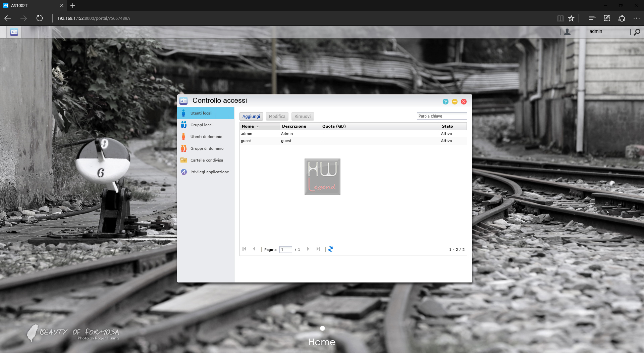
Task: Click the guest description cell
Action: 286,141
